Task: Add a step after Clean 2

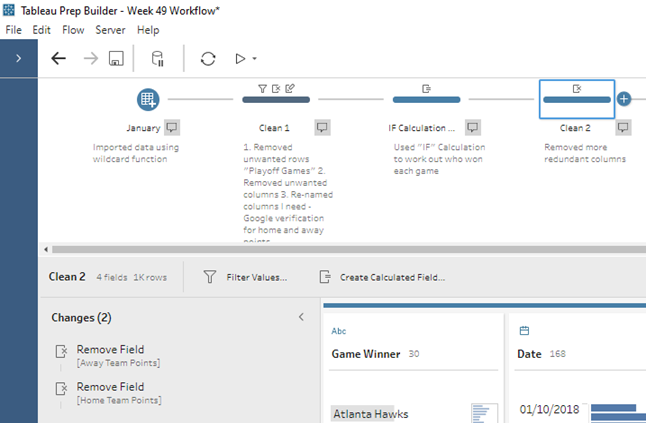Action: 624,99
